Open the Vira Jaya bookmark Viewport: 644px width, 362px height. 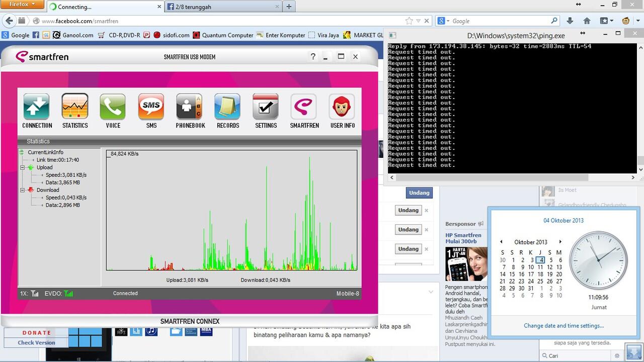(x=324, y=35)
